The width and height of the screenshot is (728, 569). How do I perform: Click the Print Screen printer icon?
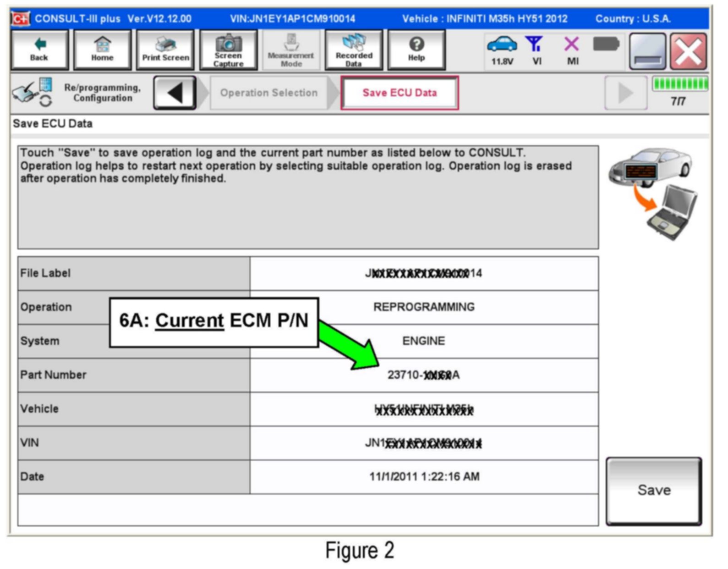[x=165, y=50]
